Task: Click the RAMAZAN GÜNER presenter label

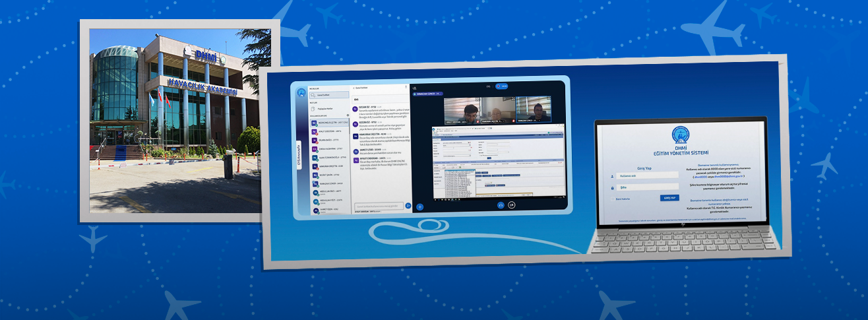Action: (427, 94)
